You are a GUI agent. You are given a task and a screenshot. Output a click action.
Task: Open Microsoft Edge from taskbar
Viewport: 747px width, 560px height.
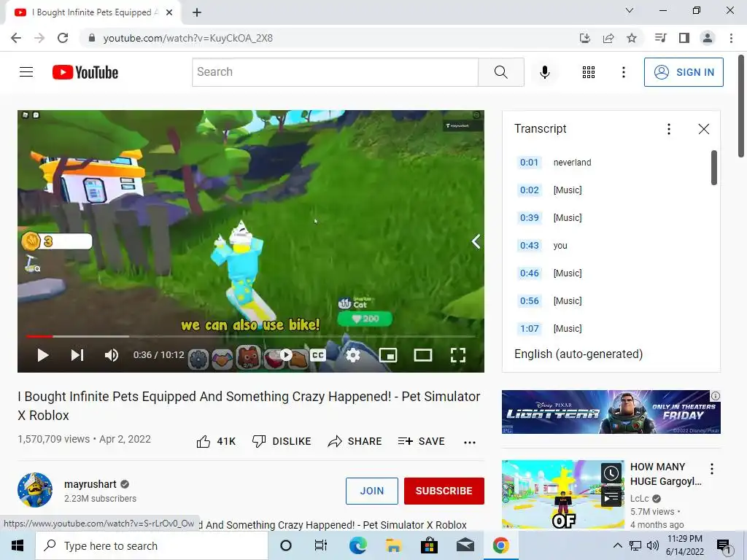click(x=358, y=545)
